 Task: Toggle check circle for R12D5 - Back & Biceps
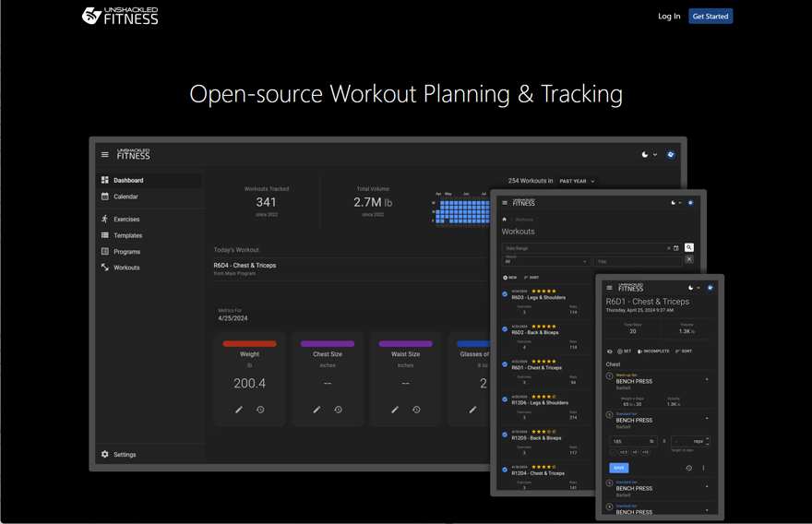[x=505, y=435]
